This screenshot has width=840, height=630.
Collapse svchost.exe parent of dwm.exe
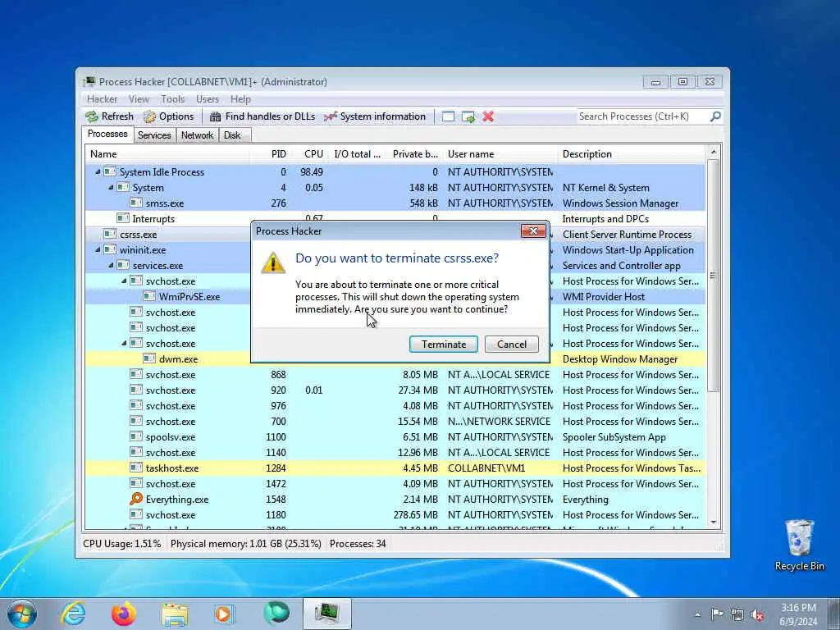[x=124, y=344]
